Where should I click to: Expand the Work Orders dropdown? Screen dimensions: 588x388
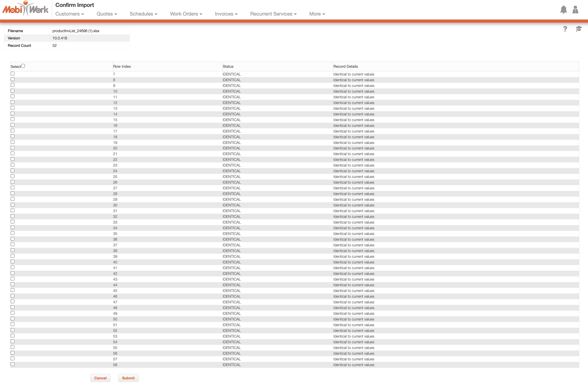pos(186,14)
